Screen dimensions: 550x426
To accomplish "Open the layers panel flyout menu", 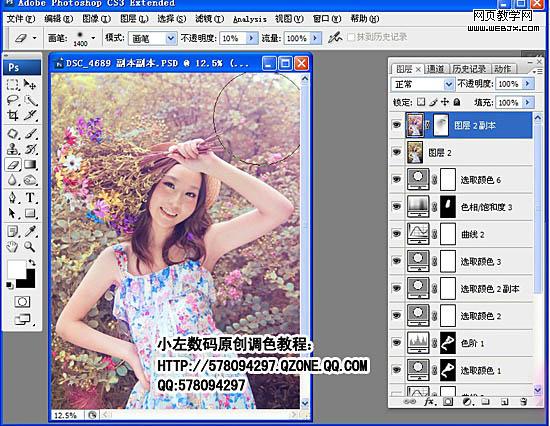I will pos(537,71).
